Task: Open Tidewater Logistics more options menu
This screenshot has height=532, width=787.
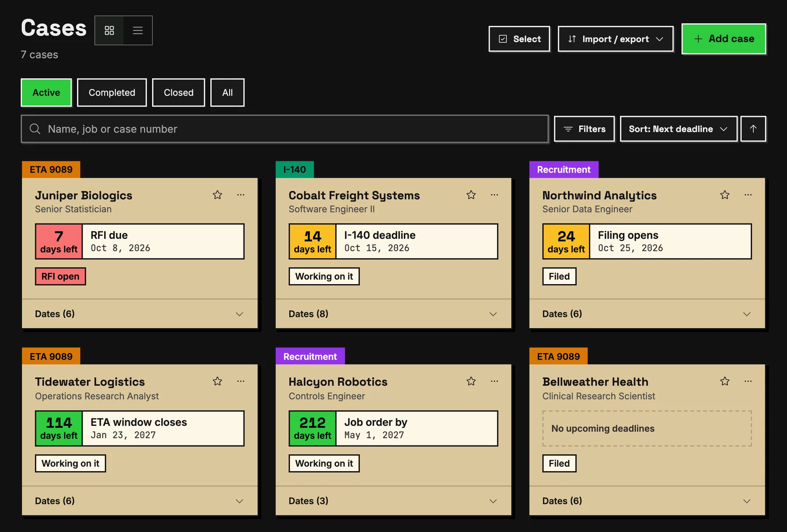Action: click(x=241, y=382)
